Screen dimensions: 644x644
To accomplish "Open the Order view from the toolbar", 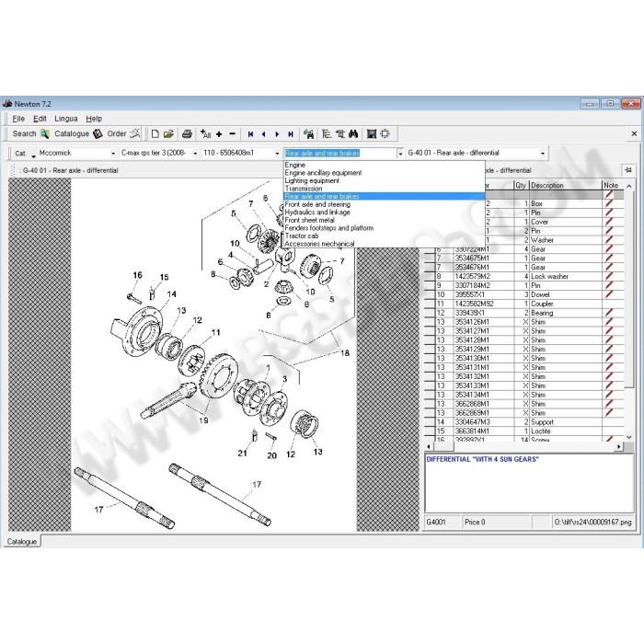I will tap(123, 133).
